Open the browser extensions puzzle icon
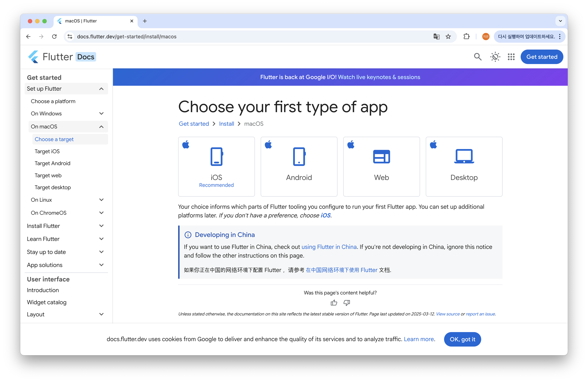Image resolution: width=588 pixels, height=382 pixels. (x=466, y=37)
